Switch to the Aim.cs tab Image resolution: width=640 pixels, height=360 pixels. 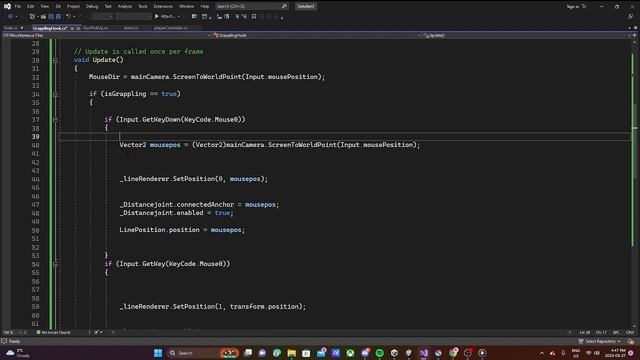click(131, 28)
